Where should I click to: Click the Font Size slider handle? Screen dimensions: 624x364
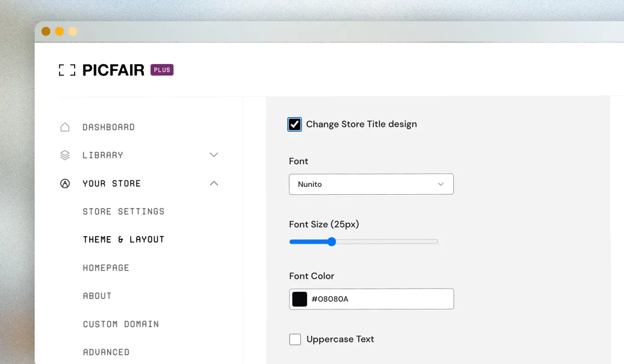tap(331, 242)
